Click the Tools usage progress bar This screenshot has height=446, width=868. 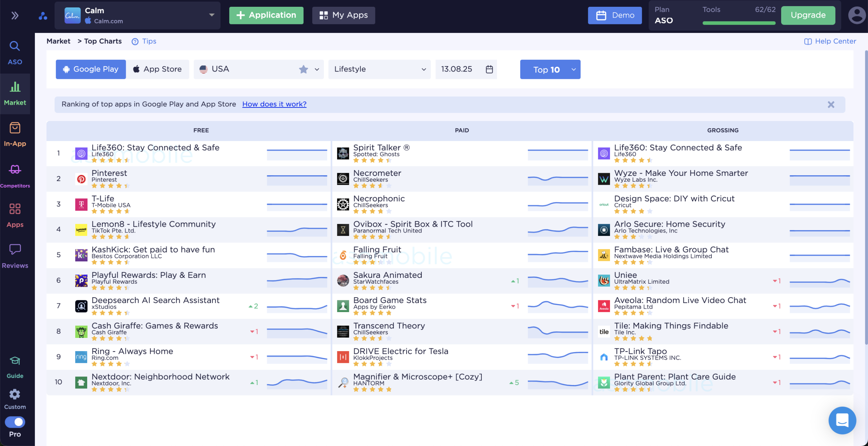click(738, 23)
